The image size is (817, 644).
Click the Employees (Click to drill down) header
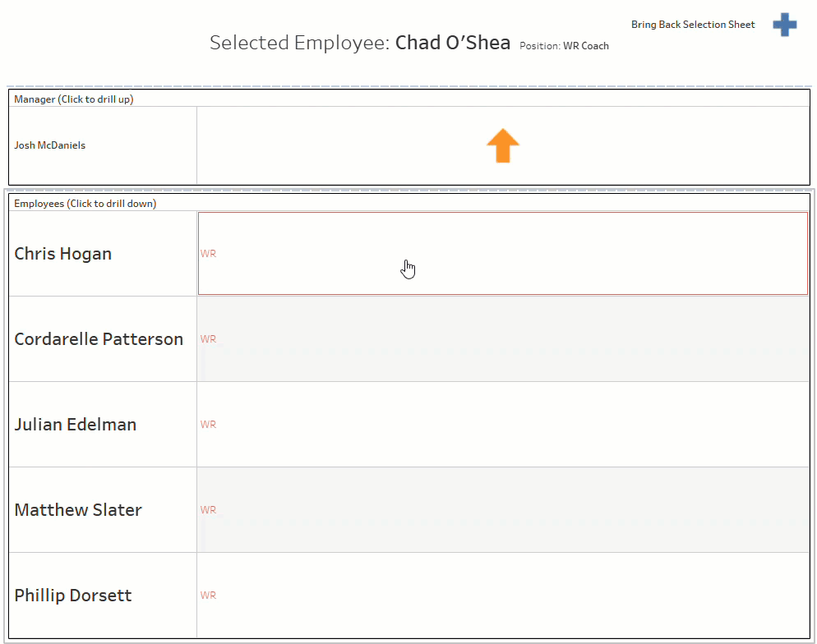(85, 204)
